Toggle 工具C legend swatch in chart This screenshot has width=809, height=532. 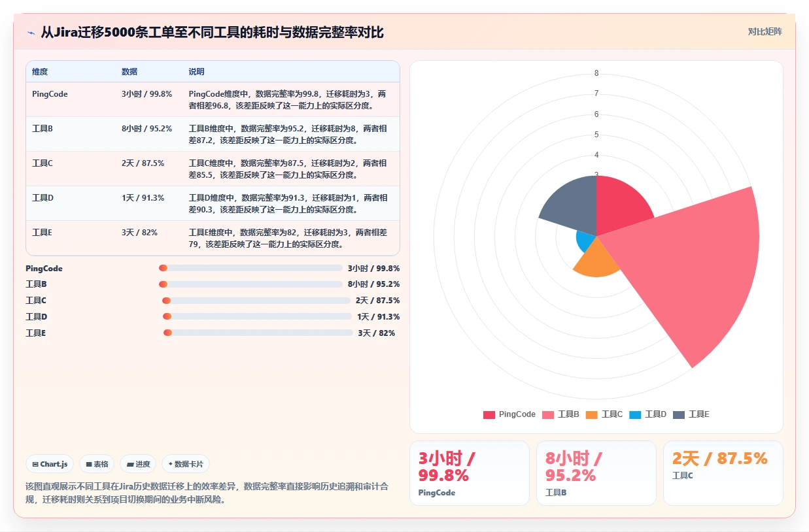point(592,414)
